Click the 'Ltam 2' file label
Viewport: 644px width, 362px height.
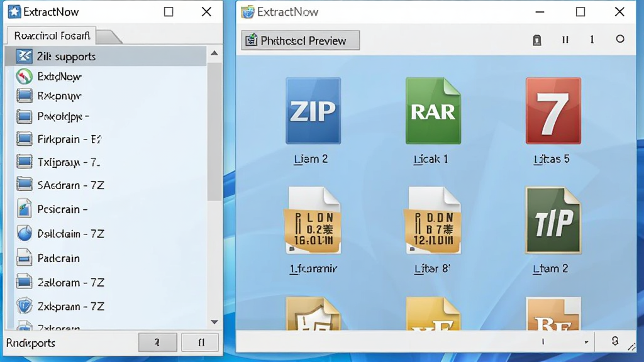click(x=550, y=268)
